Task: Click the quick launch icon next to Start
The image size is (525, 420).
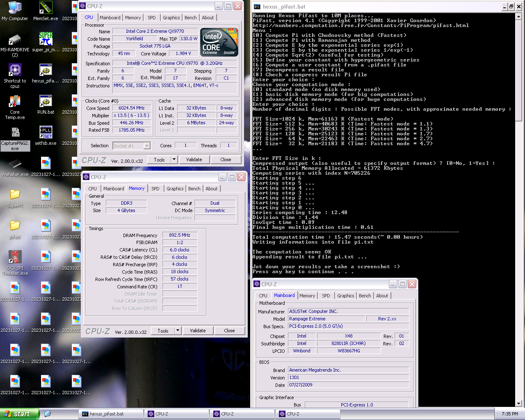Action: (48, 414)
